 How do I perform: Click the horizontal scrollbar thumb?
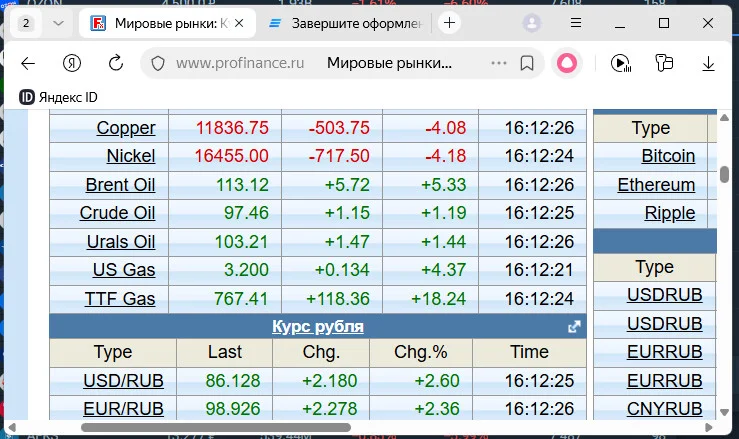click(x=216, y=427)
